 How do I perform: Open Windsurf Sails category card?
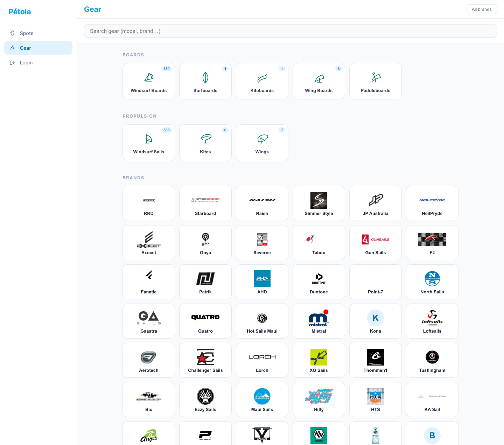pos(149,143)
